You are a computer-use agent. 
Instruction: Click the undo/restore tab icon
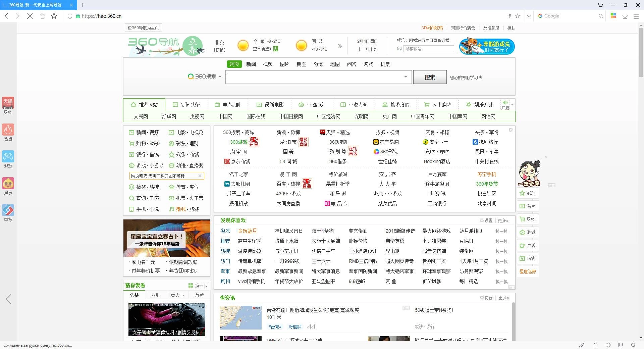click(x=42, y=16)
